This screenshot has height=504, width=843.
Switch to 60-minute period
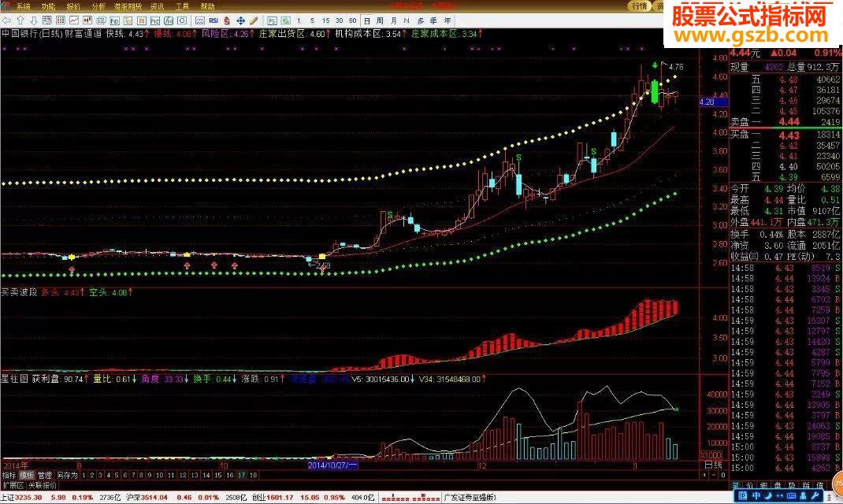[x=352, y=20]
